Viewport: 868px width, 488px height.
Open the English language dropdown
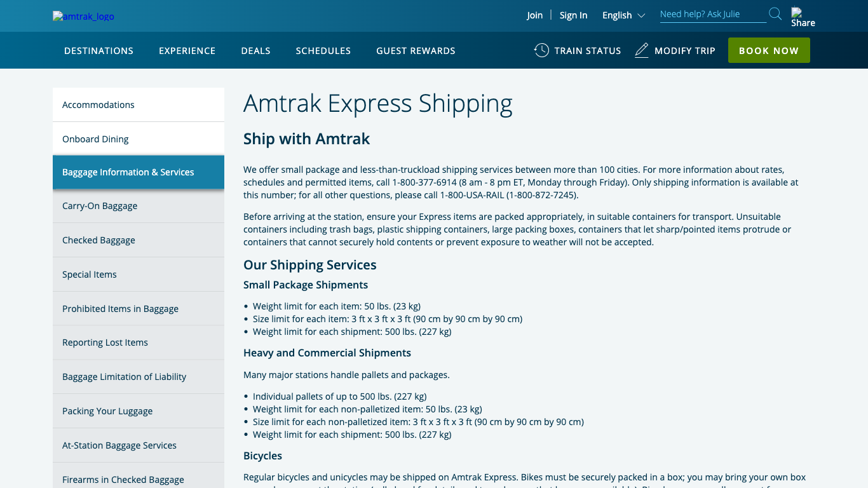click(x=623, y=15)
